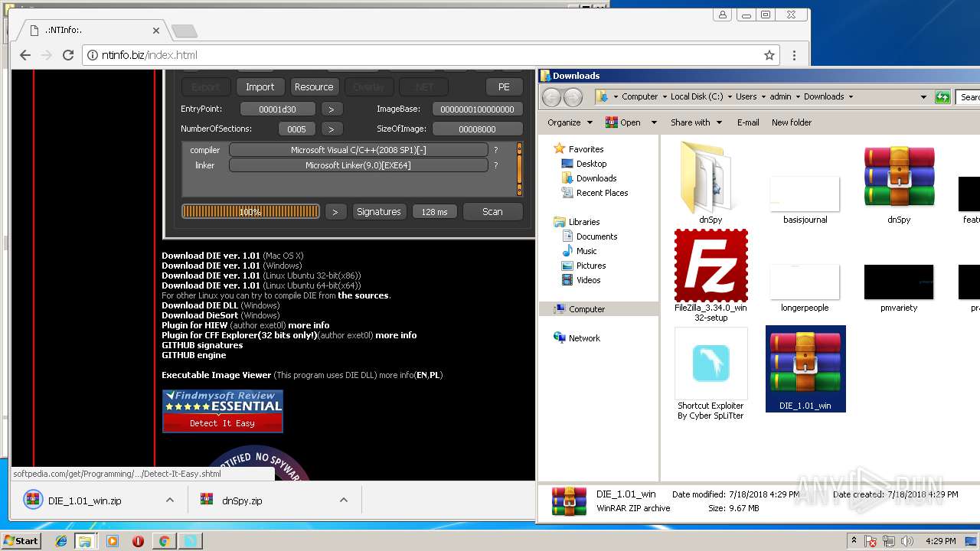Screen dimensions: 980x551
Task: Select the basisjournal file thumbnail
Action: (x=805, y=201)
